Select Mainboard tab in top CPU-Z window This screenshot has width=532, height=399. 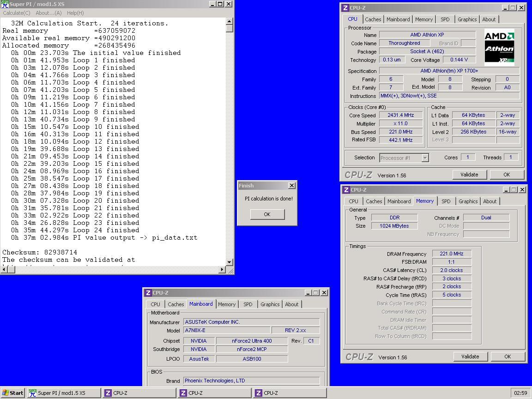click(398, 19)
